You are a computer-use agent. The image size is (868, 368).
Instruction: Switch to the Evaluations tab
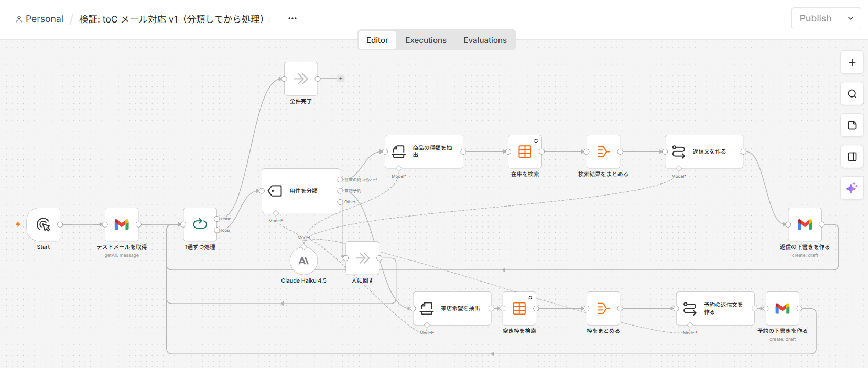tap(485, 40)
